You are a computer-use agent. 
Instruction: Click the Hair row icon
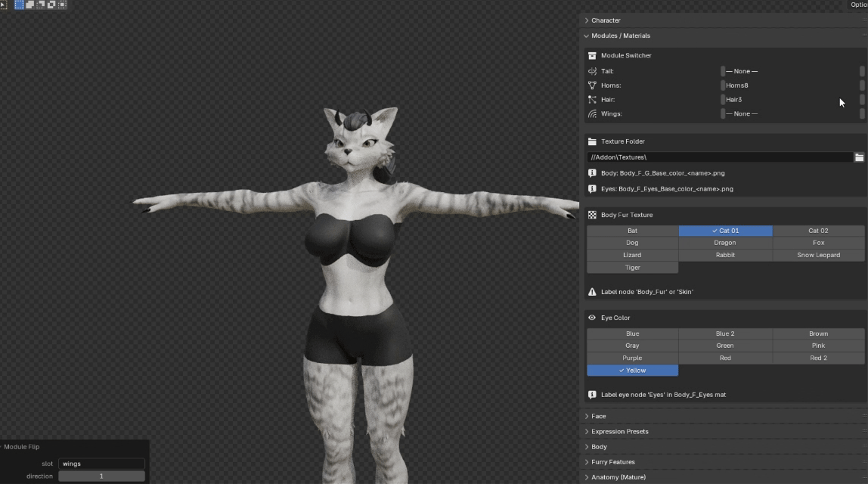[592, 100]
